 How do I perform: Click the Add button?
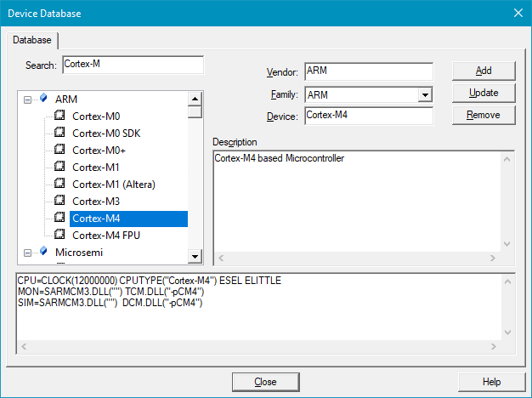(484, 71)
